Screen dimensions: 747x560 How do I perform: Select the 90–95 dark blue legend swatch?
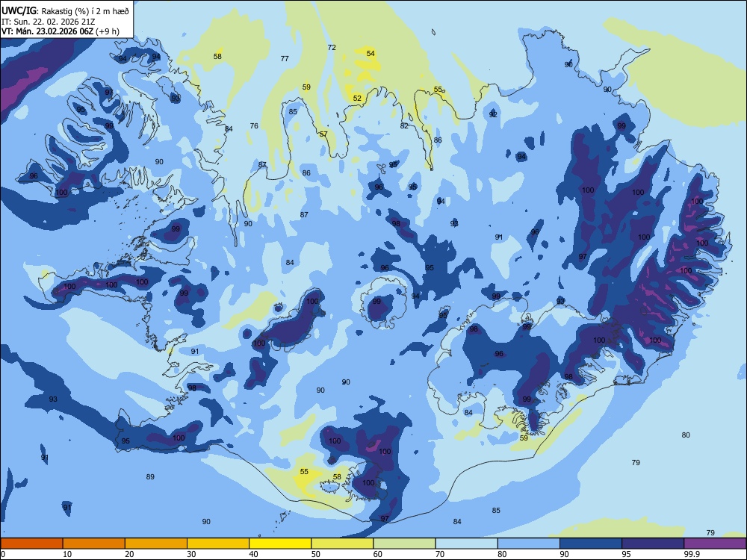point(591,544)
